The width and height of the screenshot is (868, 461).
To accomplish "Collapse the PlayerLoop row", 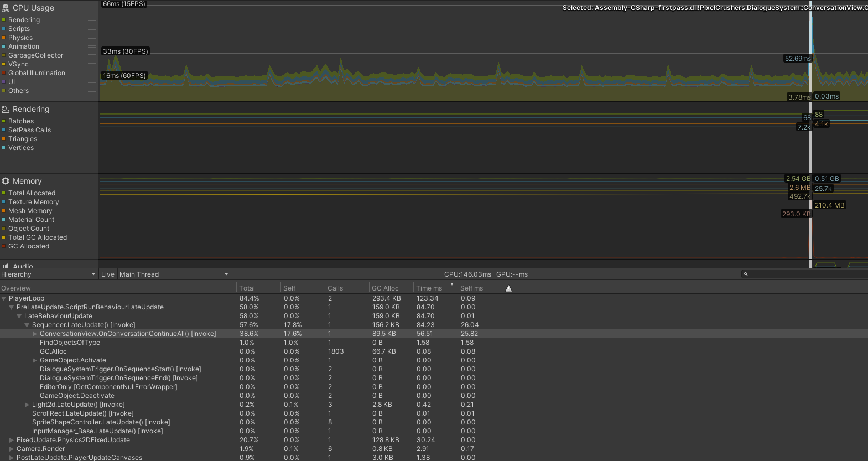I will pos(4,298).
